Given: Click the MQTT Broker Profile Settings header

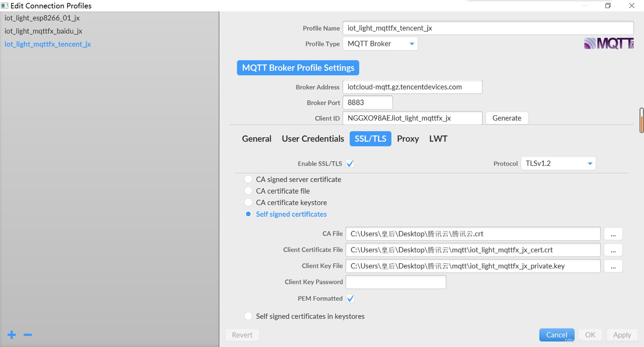Looking at the screenshot, I should 298,68.
